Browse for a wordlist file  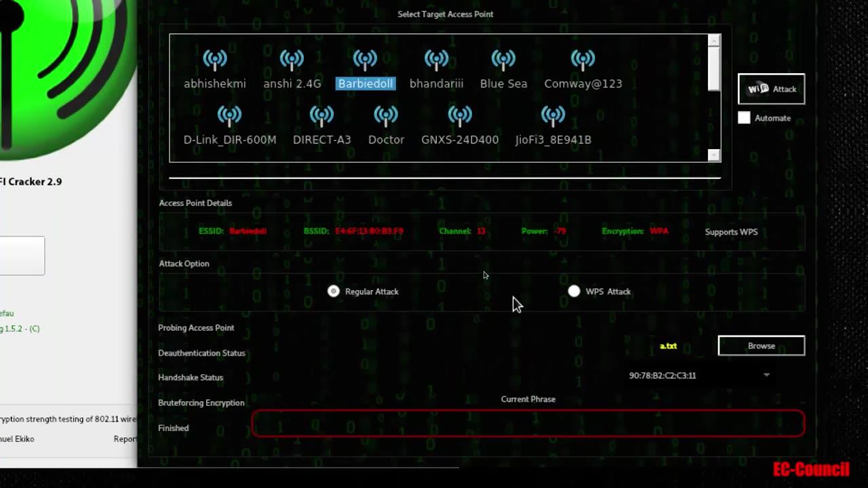[761, 346]
